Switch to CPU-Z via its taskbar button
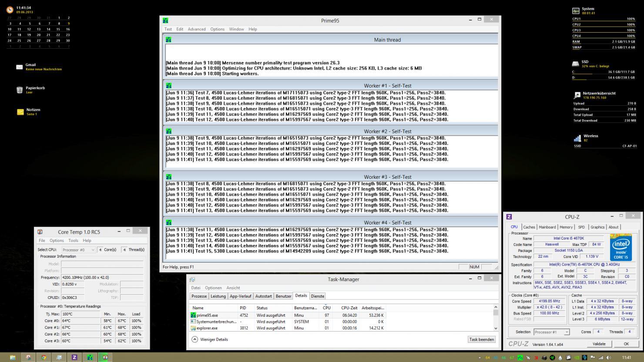The height and width of the screenshot is (362, 644). coord(74,357)
